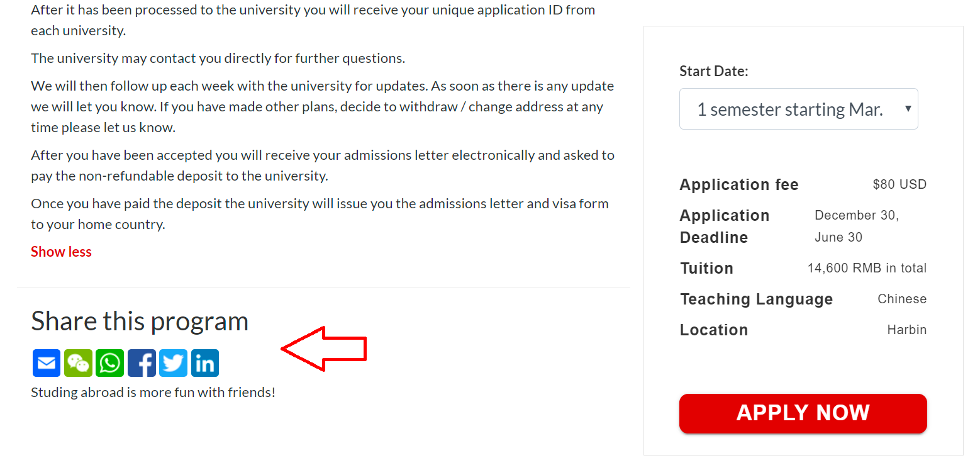This screenshot has height=475, width=980.
Task: Select the 14,600 RMB in total text
Action: [867, 268]
